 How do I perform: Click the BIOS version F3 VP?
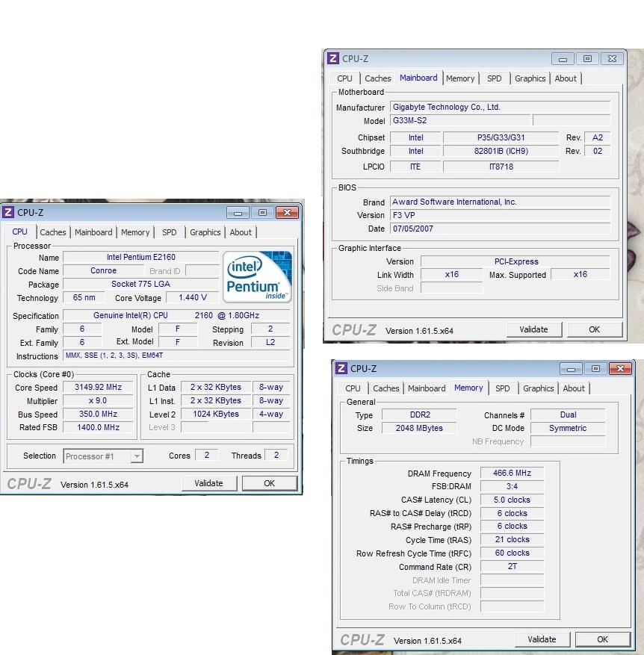(x=501, y=215)
